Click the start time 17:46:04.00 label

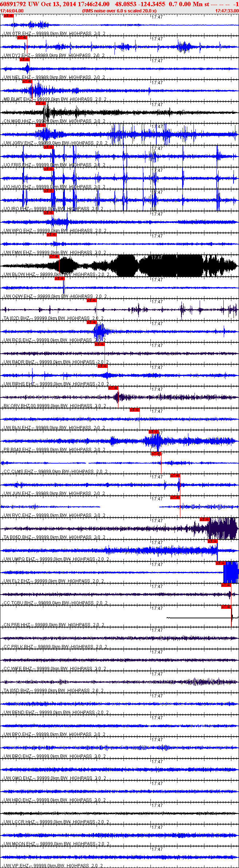(12, 11)
